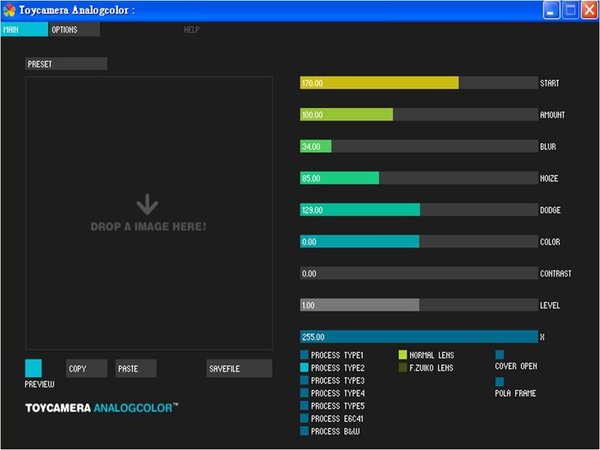The width and height of the screenshot is (600, 450).
Task: Click the down arrow drop icon
Action: [147, 204]
